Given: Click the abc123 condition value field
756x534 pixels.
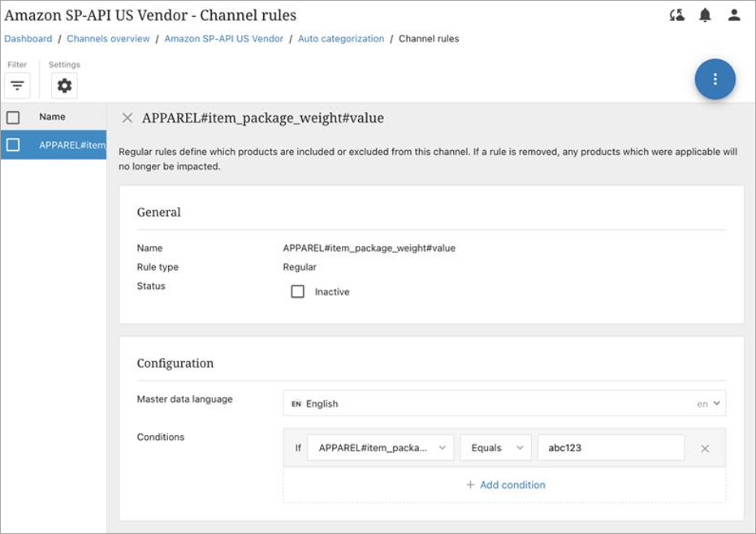Looking at the screenshot, I should (x=611, y=448).
